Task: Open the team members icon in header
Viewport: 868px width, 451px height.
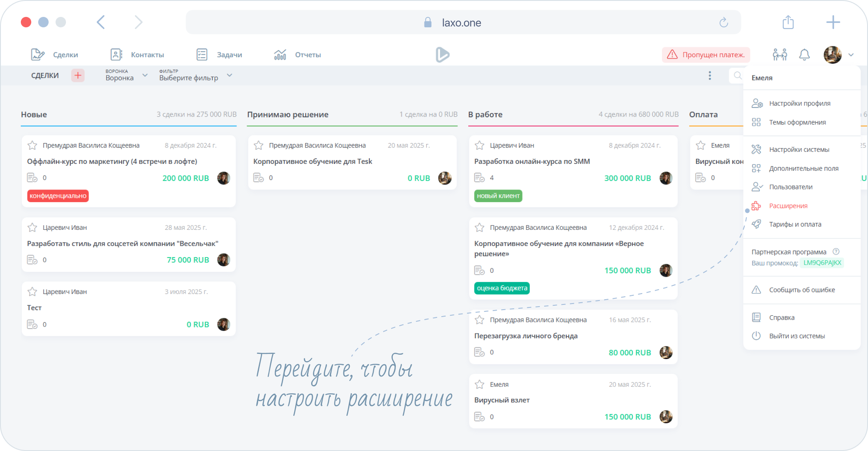Action: 779,55
